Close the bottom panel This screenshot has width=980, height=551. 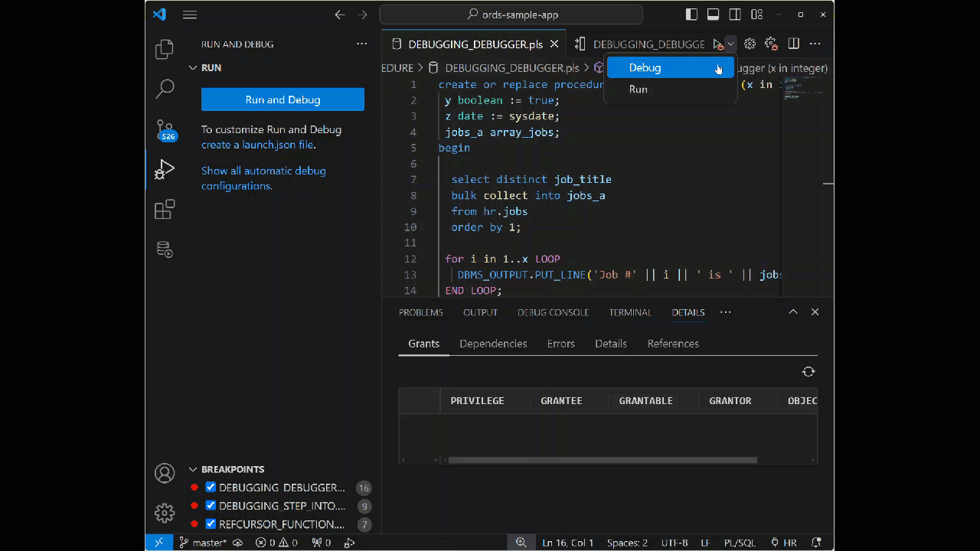click(x=815, y=312)
